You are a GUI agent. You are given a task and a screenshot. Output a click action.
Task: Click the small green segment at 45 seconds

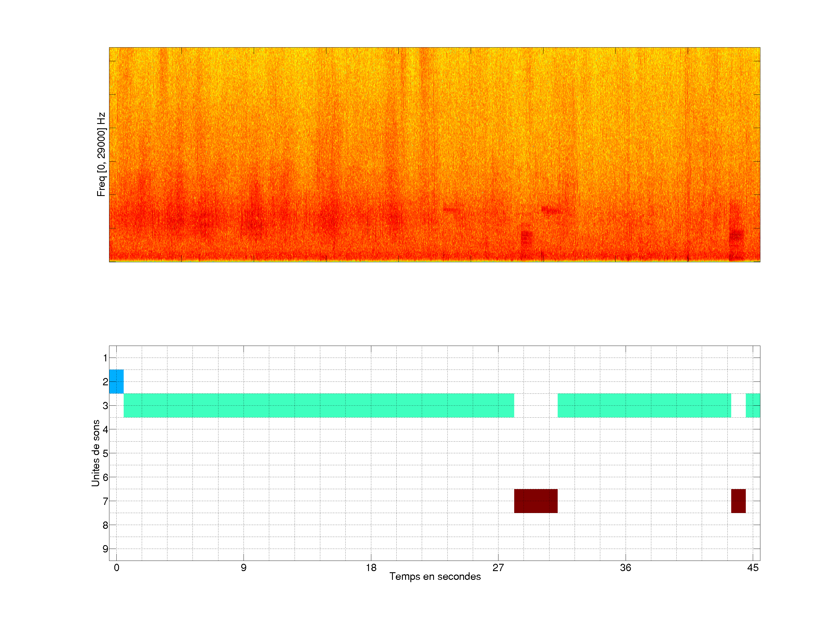[753, 405]
